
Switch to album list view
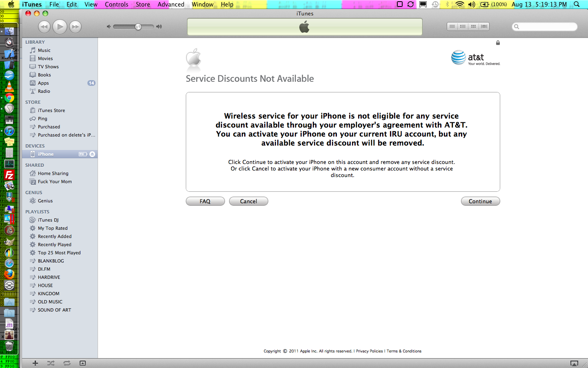pos(463,27)
